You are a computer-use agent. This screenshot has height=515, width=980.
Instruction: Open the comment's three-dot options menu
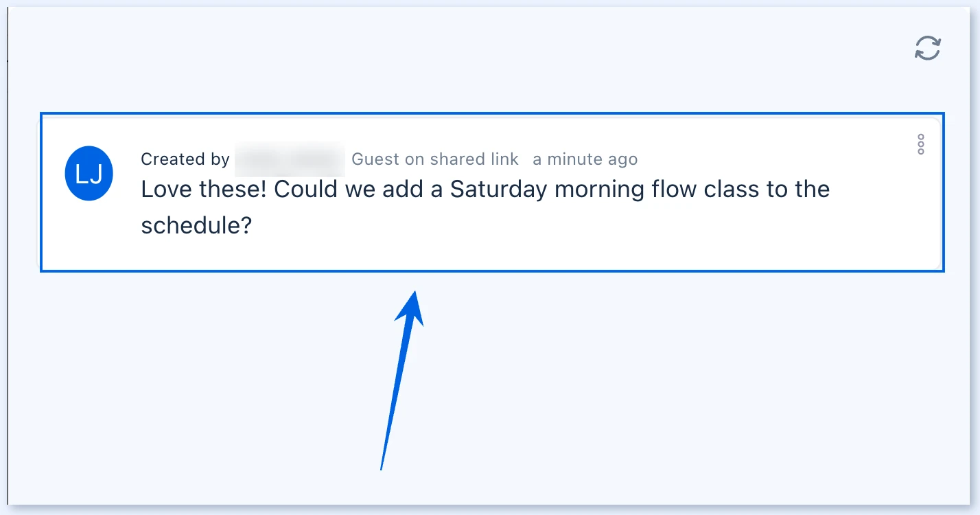(x=921, y=144)
